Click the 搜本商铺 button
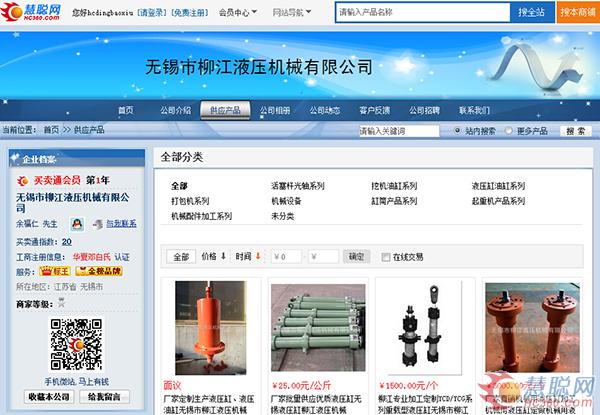Screen dimensions: 600x415 578,12
